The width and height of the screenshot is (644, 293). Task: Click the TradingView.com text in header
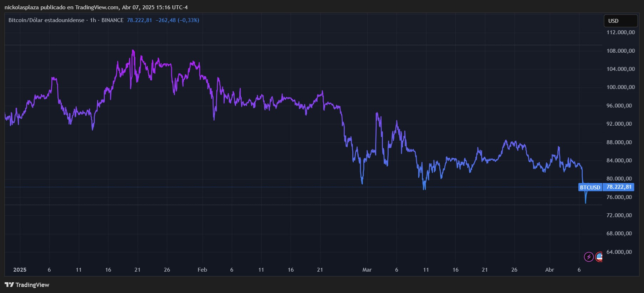pos(97,7)
